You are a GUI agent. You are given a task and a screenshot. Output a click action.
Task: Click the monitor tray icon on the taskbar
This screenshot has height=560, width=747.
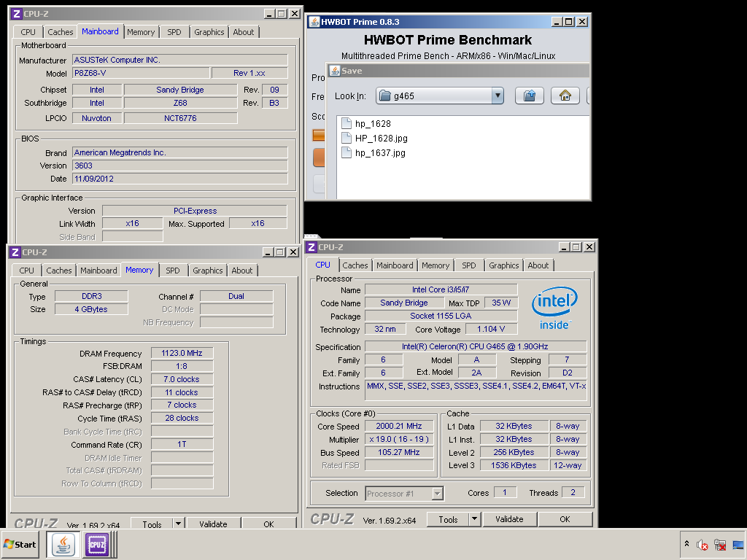pos(738,545)
